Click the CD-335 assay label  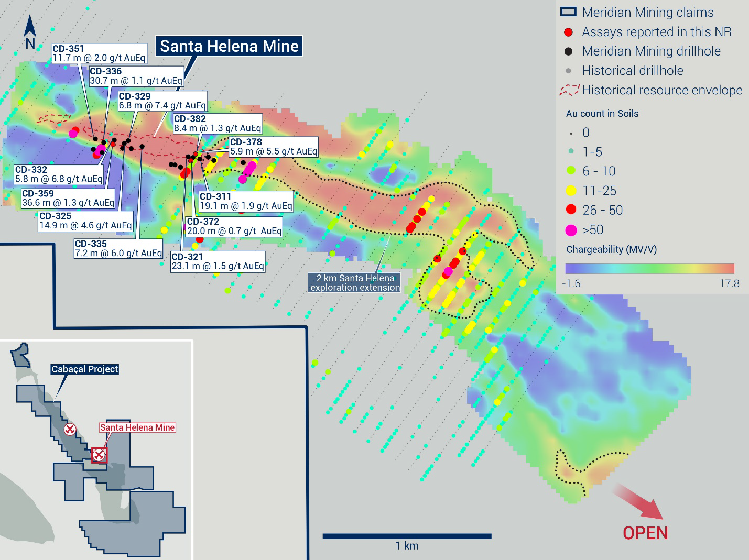[118, 248]
